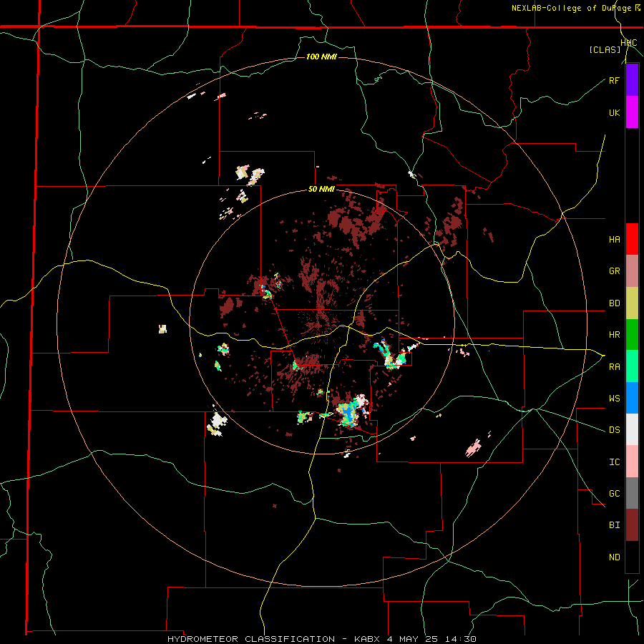
Task: Click the gray GC legend swatch
Action: click(632, 493)
